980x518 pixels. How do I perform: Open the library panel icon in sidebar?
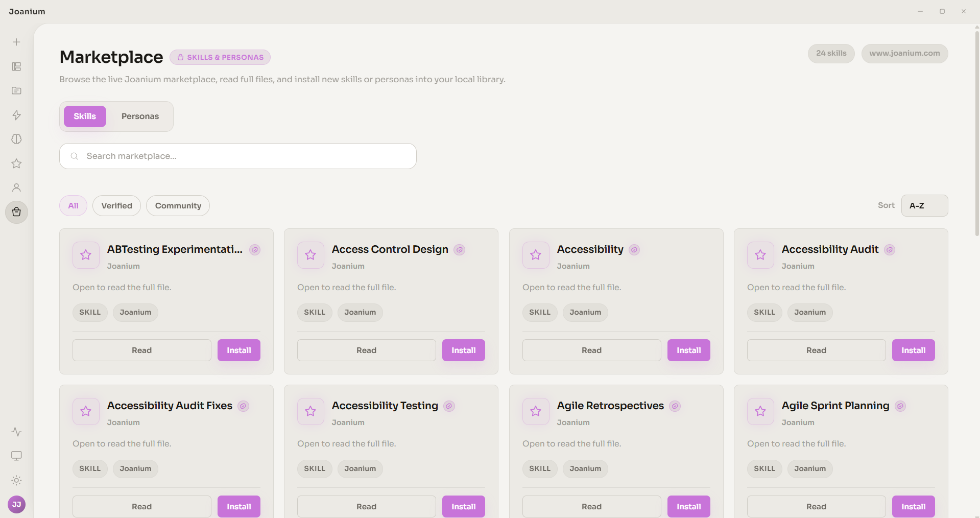pyautogui.click(x=16, y=66)
